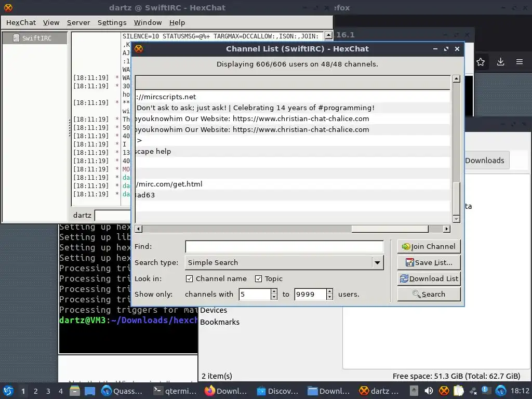Image resolution: width=532 pixels, height=399 pixels.
Task: Decrease the maximum users spinner
Action: click(x=329, y=297)
